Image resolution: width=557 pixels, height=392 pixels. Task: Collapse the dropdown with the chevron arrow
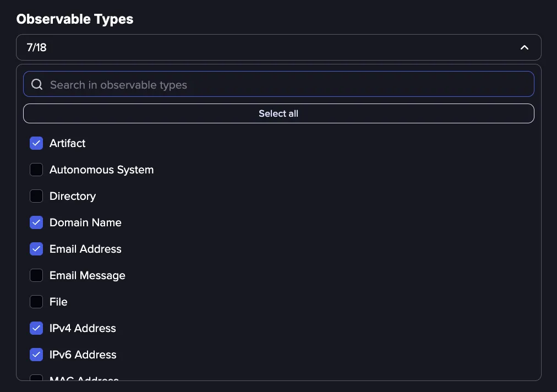point(525,47)
